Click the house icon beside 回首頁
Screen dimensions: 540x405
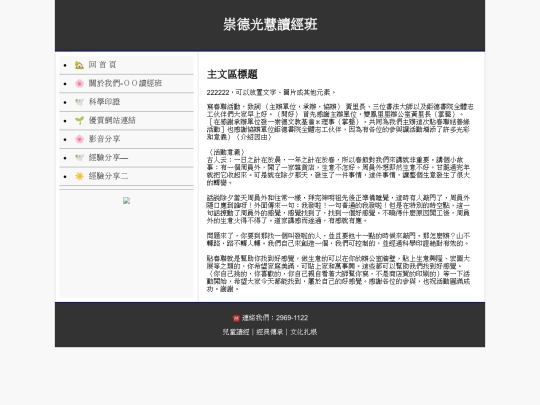79,65
